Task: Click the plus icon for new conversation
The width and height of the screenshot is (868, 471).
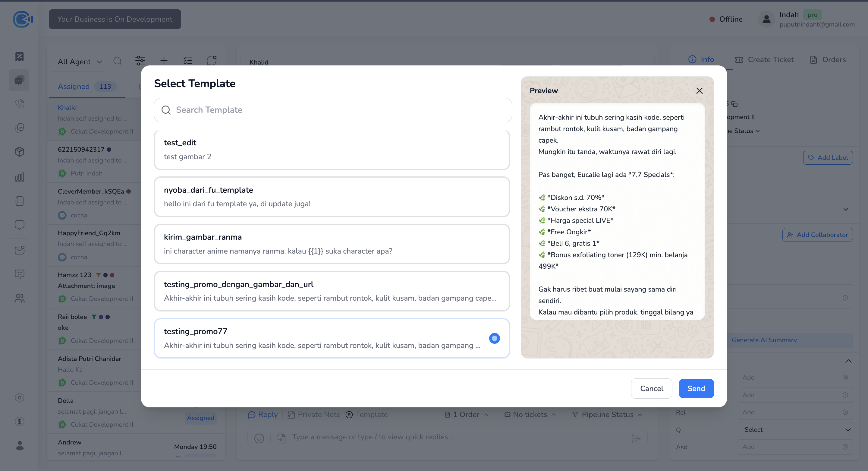Action: [164, 61]
